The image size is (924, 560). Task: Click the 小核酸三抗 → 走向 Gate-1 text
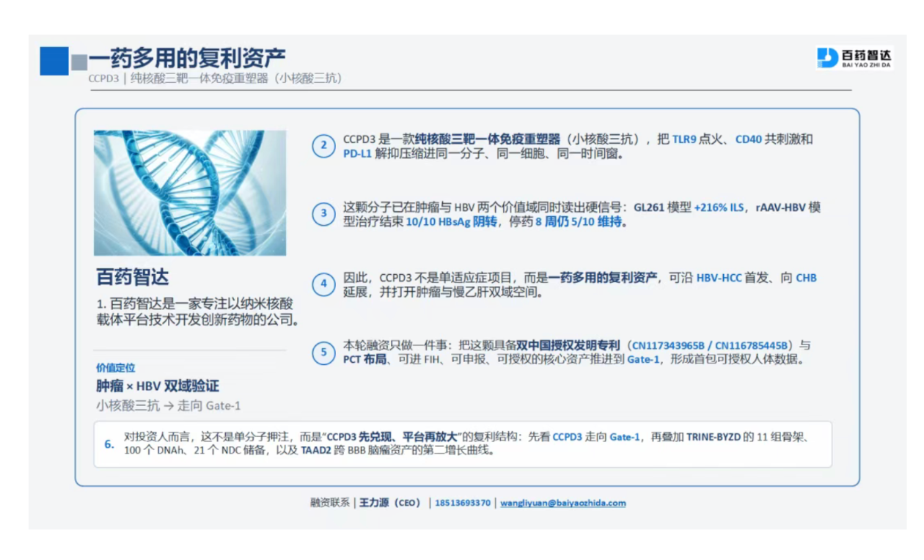tap(168, 405)
